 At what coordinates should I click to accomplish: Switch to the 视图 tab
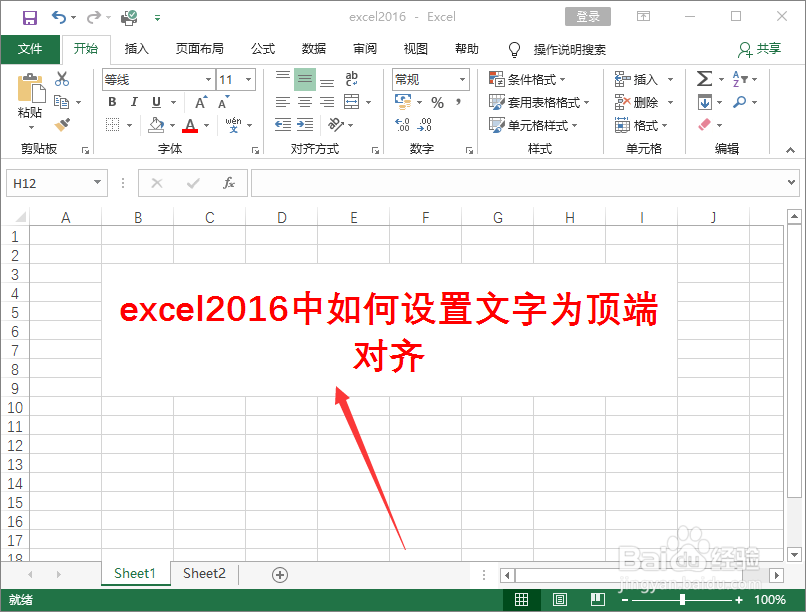(415, 49)
